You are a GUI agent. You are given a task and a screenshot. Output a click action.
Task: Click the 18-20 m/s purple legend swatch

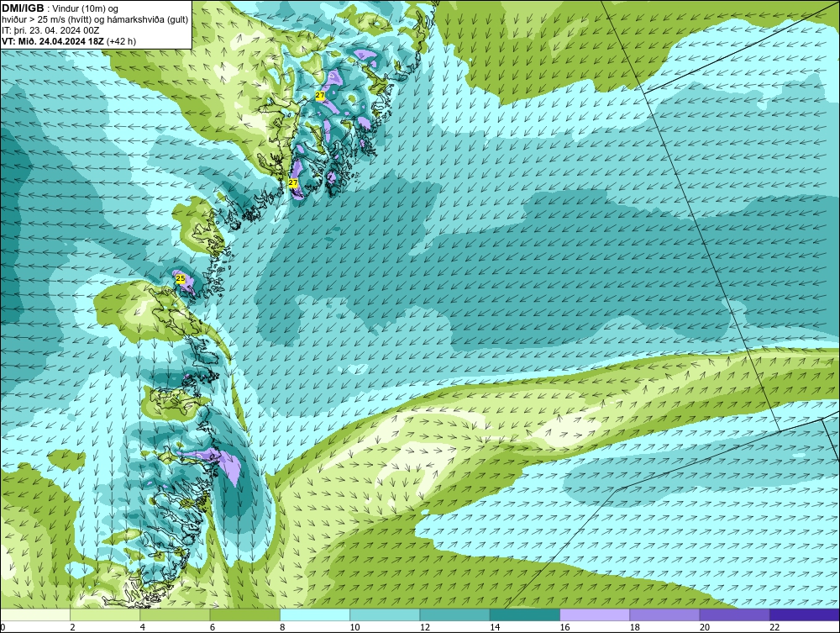(664, 615)
